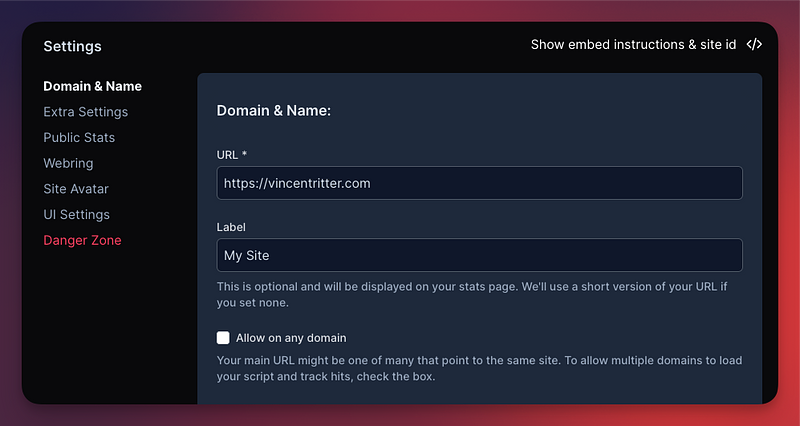The image size is (800, 426).
Task: Click the 'Allow on any domain' label text
Action: click(x=291, y=338)
